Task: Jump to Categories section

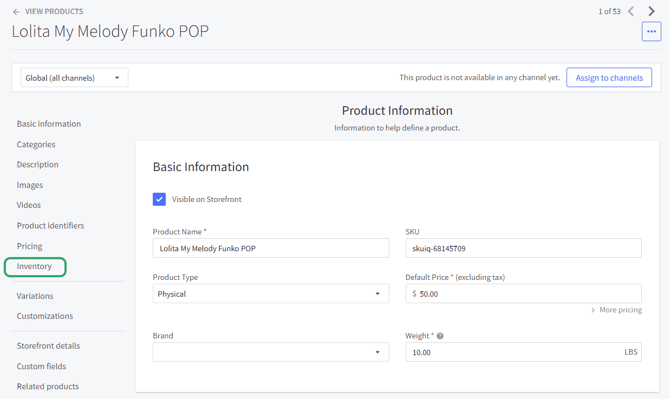Action: tap(36, 144)
